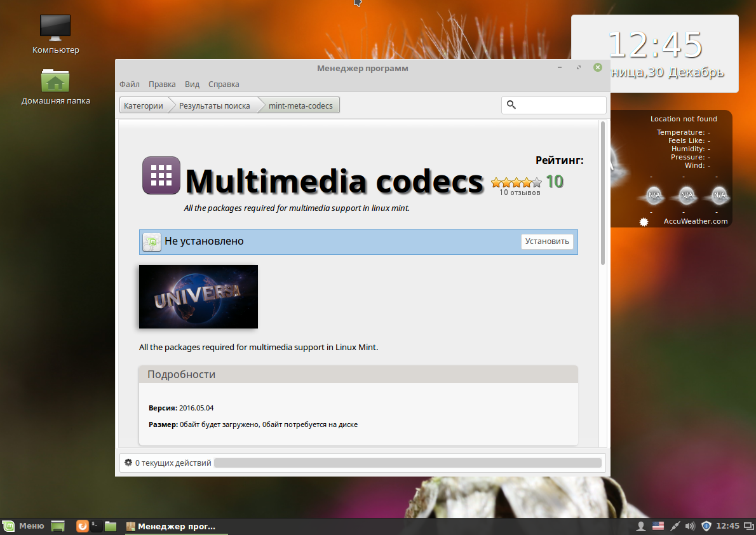Expand the 'Вид' menu
Screen dimensions: 756x535
tap(191, 84)
